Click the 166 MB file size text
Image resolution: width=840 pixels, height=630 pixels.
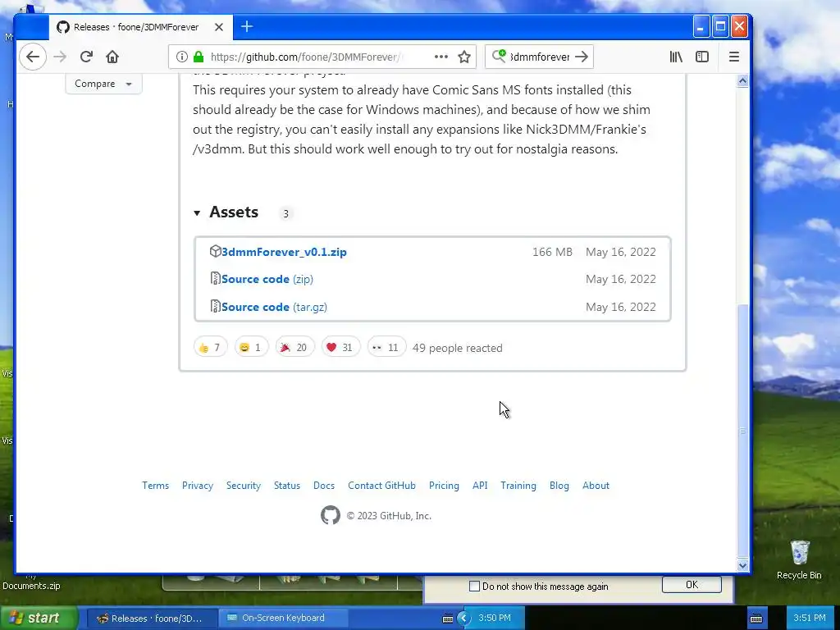pyautogui.click(x=552, y=252)
